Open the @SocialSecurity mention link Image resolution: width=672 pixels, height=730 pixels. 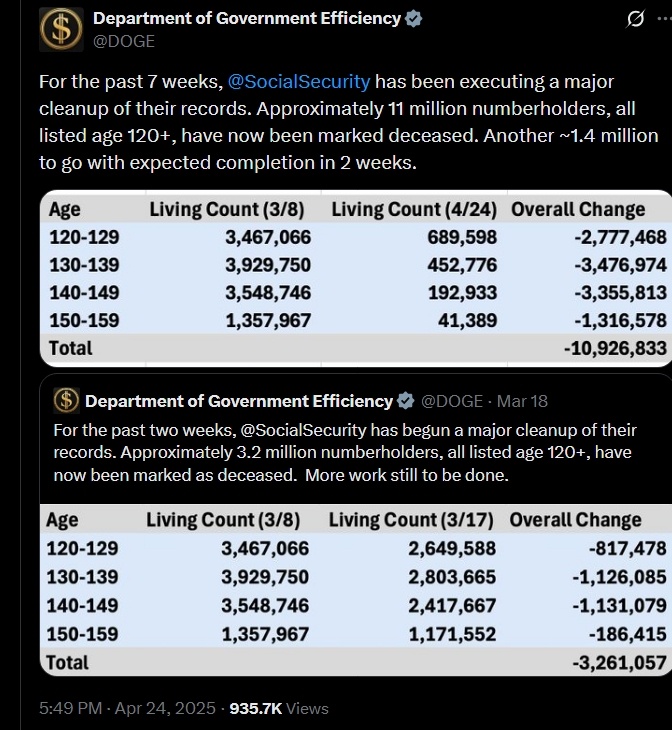click(x=299, y=81)
